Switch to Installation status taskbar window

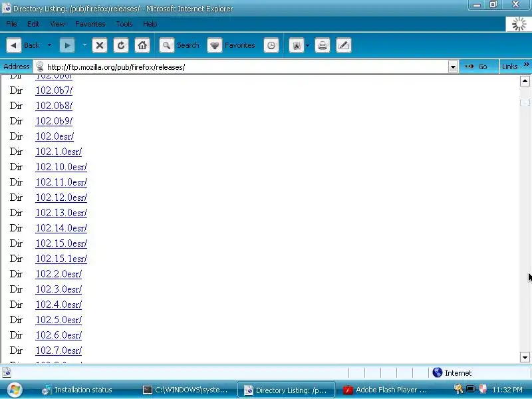(77, 390)
